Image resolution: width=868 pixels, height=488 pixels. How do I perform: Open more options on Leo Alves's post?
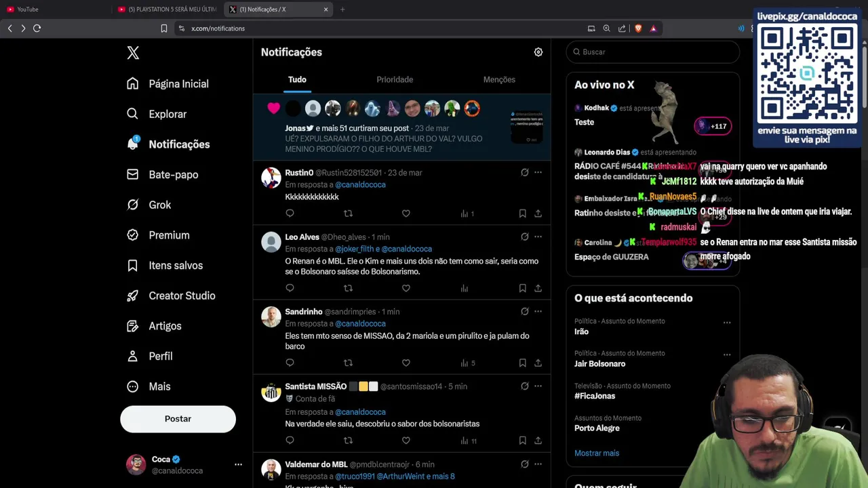click(538, 237)
